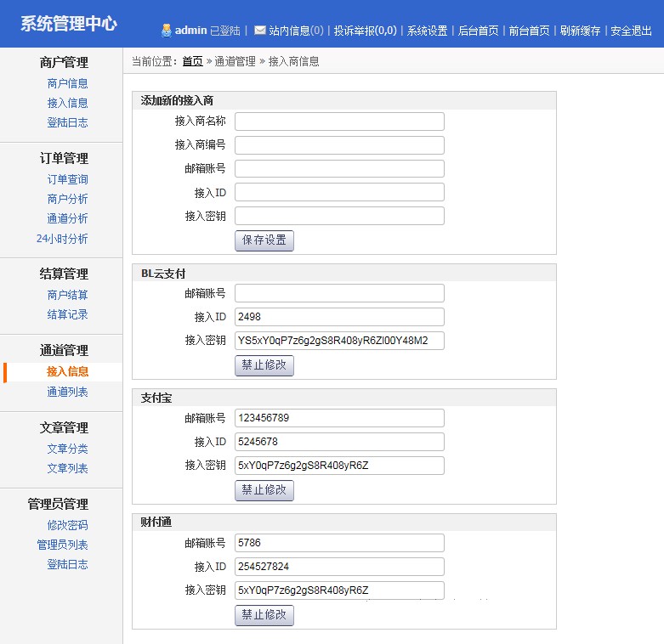Open 通道分析 in sidebar
Viewport: 664px width, 644px height.
pyautogui.click(x=67, y=218)
